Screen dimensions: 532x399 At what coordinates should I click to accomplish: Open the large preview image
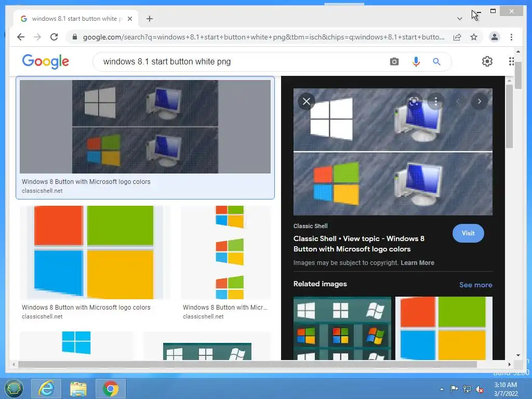coord(393,152)
